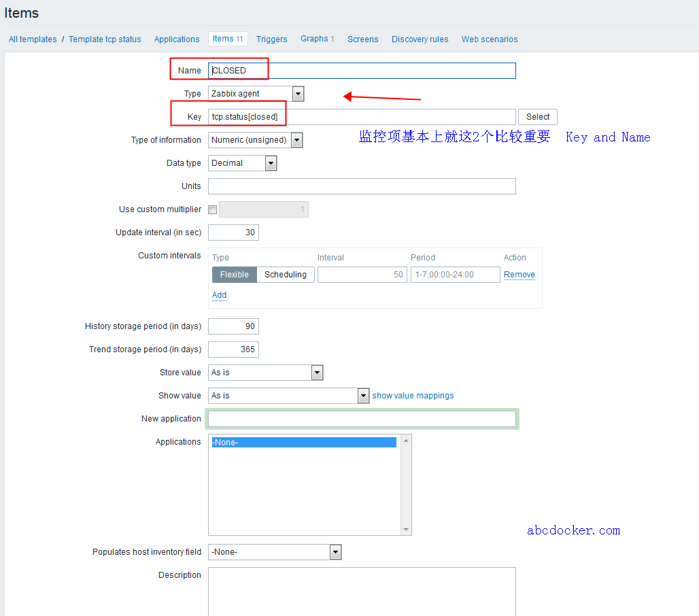Switch to the Triggers tab
699x616 pixels.
point(271,39)
